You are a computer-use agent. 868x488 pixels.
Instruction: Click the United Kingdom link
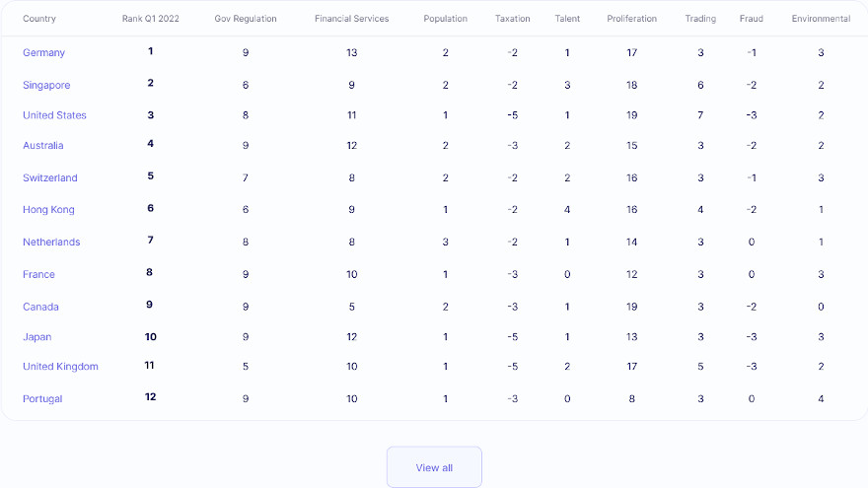(60, 367)
